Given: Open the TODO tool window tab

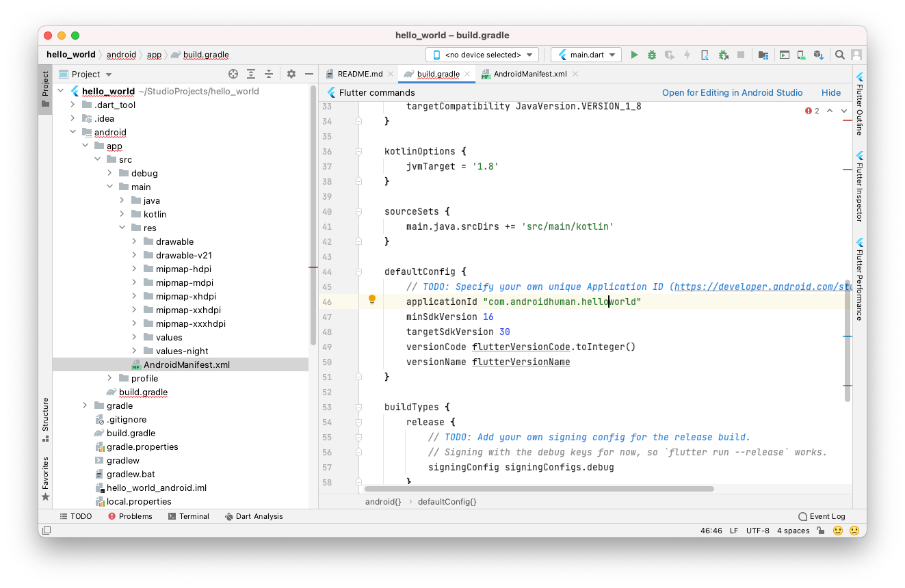Looking at the screenshot, I should click(76, 516).
